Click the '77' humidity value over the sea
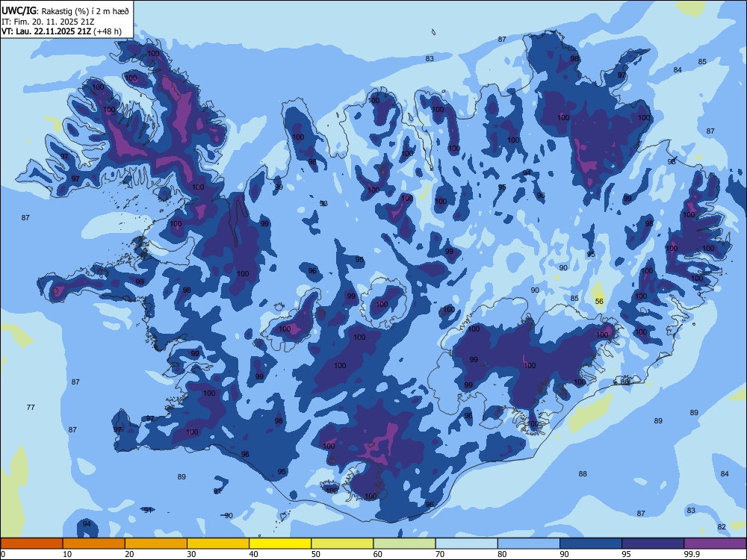The image size is (747, 560). [x=31, y=407]
